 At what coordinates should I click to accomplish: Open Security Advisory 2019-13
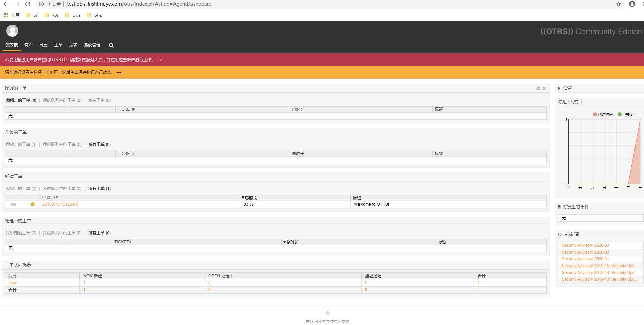tap(600, 279)
